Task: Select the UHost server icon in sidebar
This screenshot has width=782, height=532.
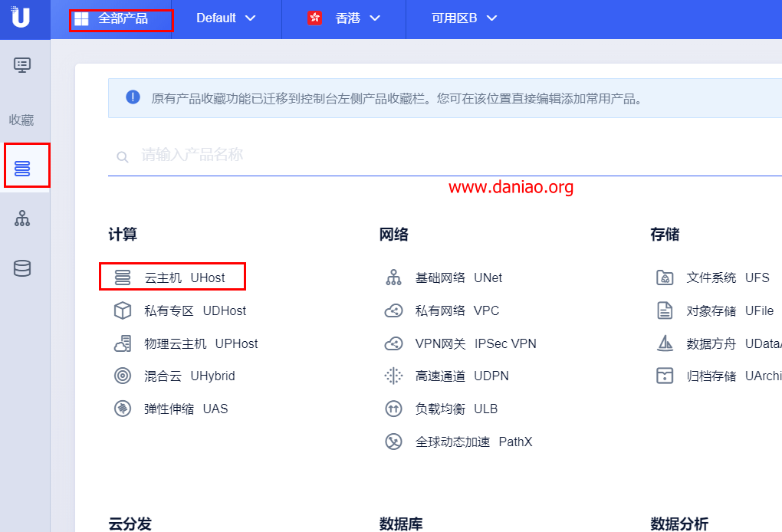Action: click(x=22, y=169)
